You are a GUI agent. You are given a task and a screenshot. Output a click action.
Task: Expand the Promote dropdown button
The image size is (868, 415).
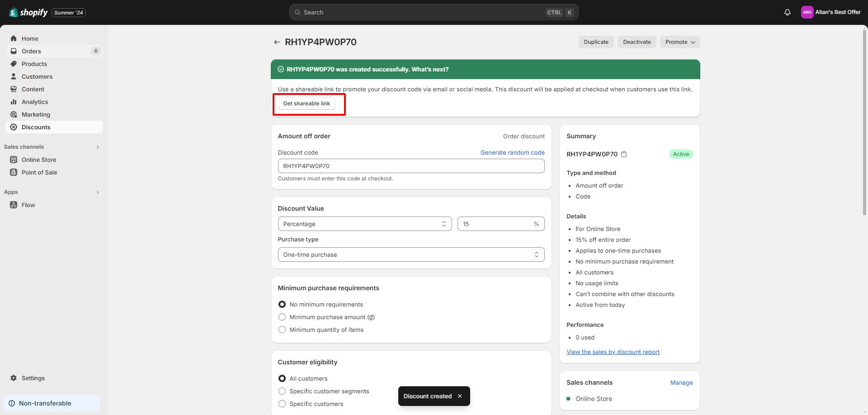tap(680, 42)
